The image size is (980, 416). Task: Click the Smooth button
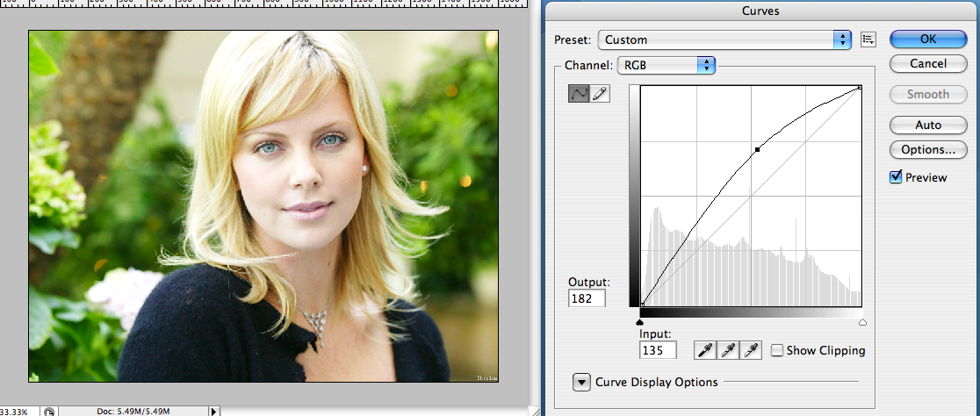pos(928,94)
